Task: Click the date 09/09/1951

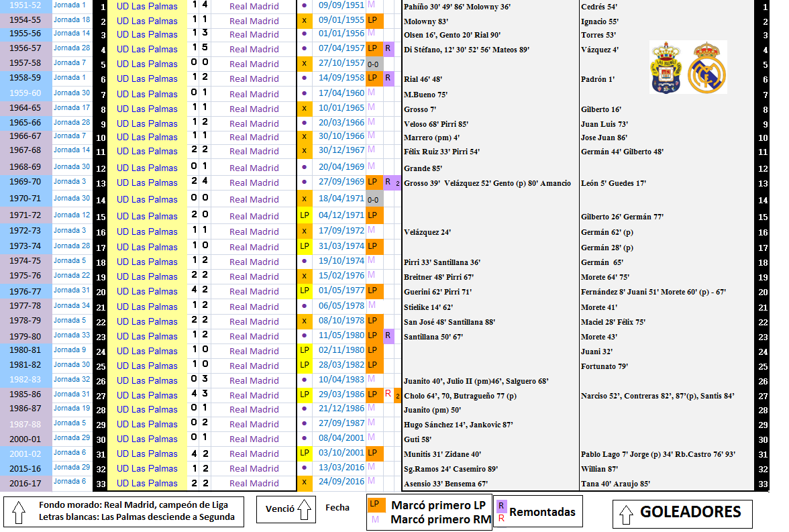Action: click(341, 6)
